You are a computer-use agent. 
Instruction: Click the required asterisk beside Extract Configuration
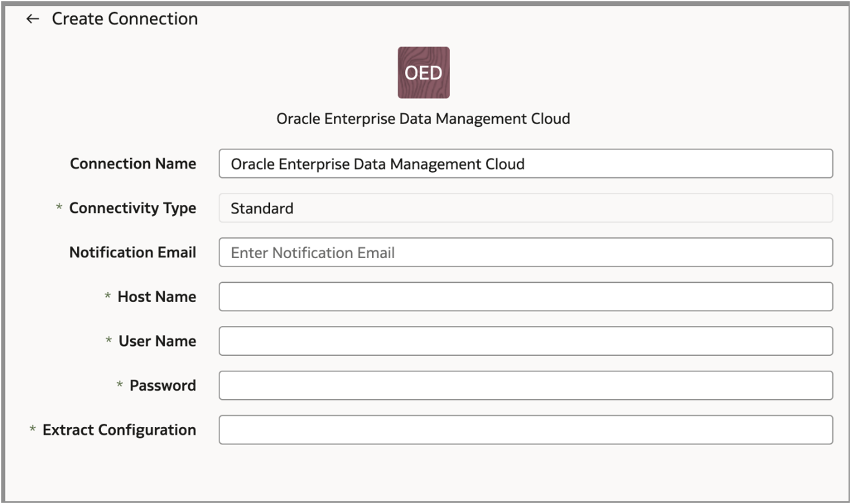33,430
